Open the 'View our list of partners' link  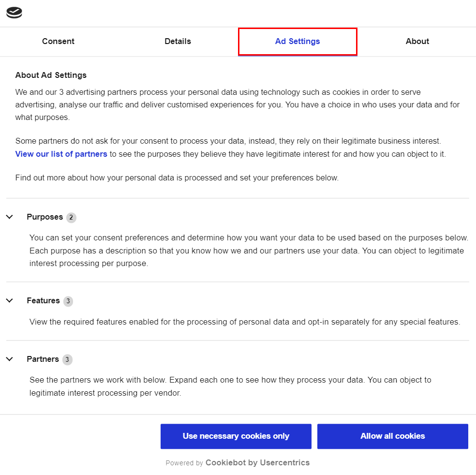point(61,154)
